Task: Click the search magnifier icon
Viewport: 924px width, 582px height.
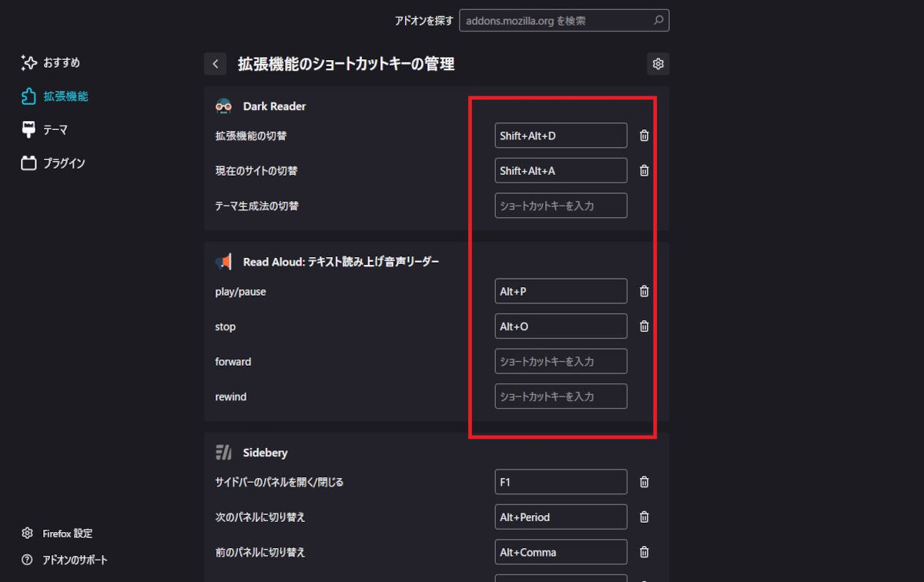Action: pos(658,21)
